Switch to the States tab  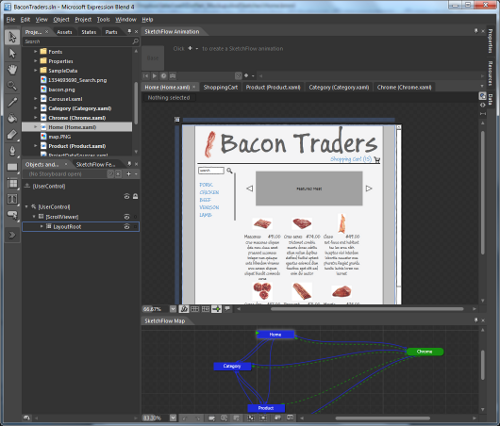pyautogui.click(x=89, y=32)
